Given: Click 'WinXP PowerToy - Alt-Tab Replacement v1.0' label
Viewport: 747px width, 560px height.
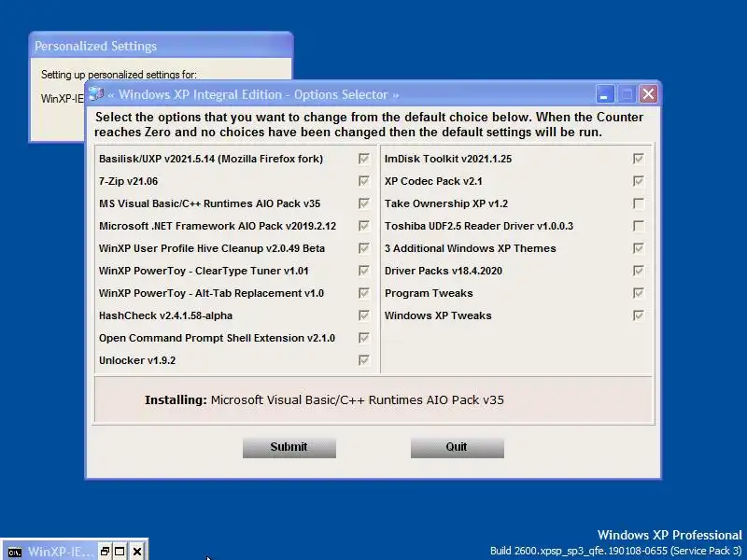Looking at the screenshot, I should 212,293.
